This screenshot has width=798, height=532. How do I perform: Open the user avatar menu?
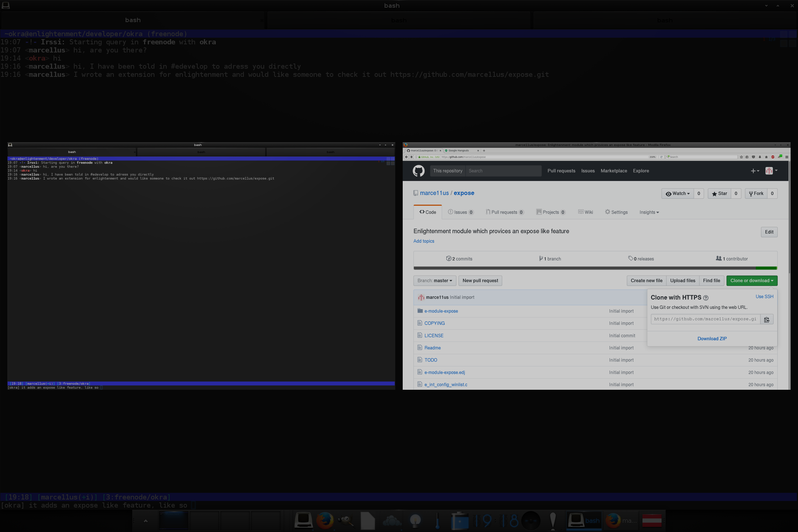(771, 171)
